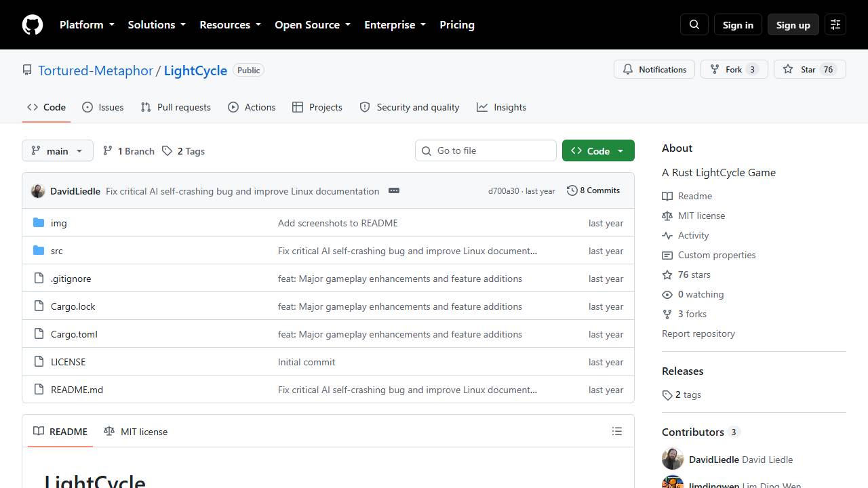The height and width of the screenshot is (488, 868).
Task: Click DavidLiedle avatar under Contributors
Action: pos(673,459)
